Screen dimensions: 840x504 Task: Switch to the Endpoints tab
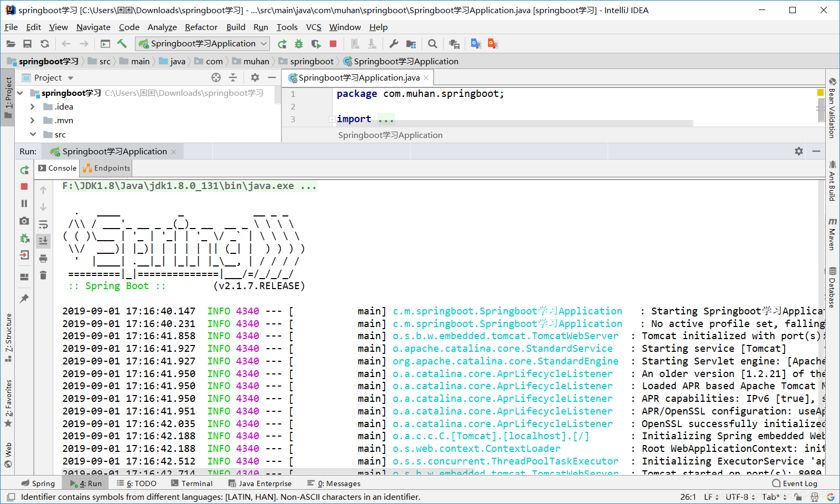(106, 168)
